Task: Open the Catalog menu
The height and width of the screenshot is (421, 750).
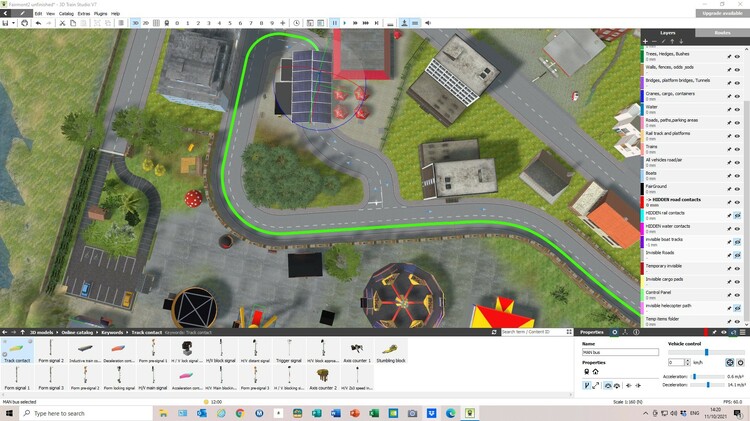Action: [66, 13]
